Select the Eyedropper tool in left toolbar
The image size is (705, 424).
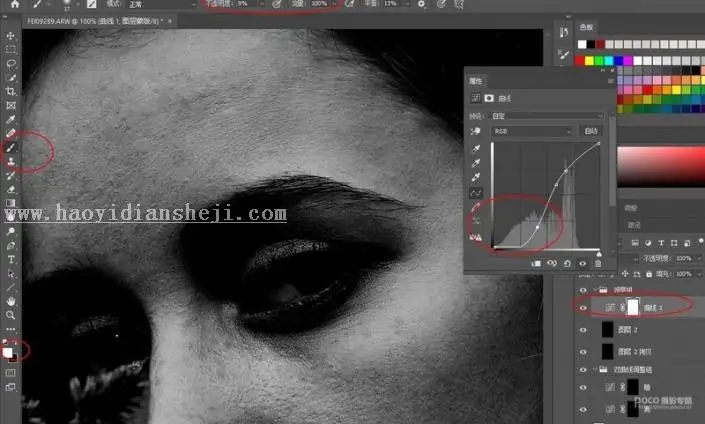click(x=10, y=119)
